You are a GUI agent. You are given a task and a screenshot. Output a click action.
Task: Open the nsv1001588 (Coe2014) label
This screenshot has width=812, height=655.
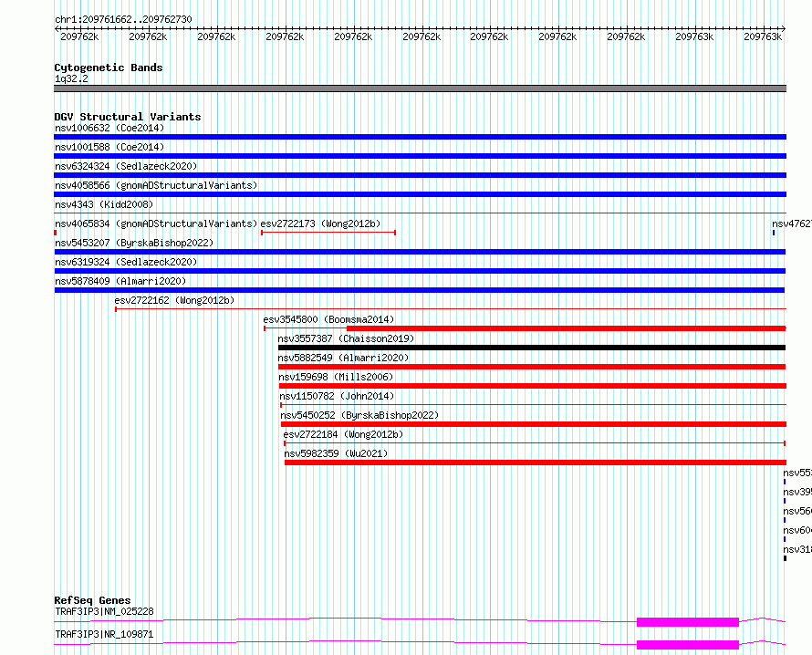(x=109, y=147)
